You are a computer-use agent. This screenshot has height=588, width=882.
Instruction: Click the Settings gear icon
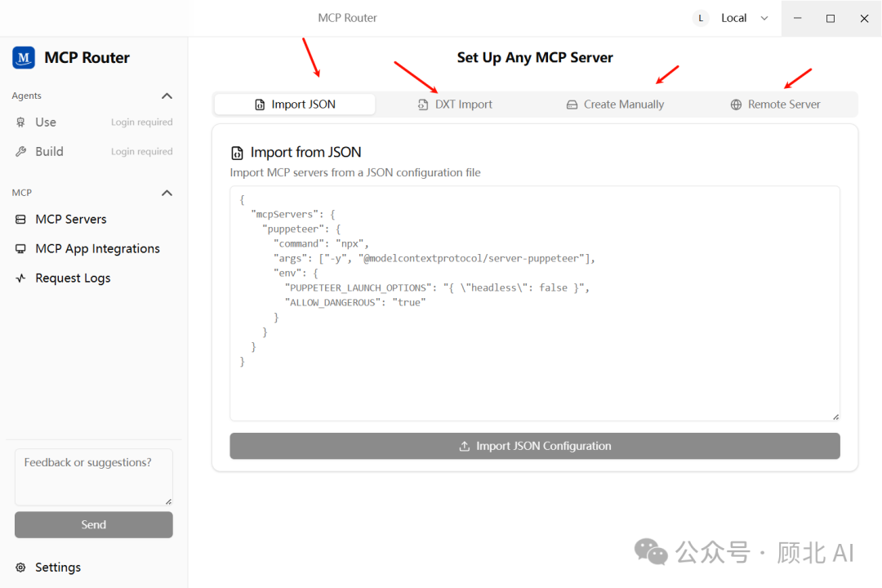click(20, 568)
